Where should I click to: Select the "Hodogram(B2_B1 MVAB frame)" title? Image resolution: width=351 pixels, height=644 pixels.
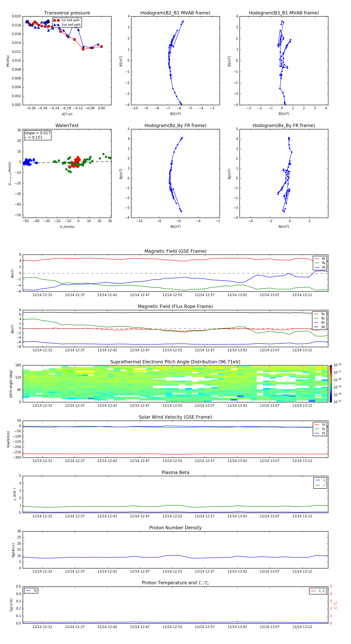[175, 13]
